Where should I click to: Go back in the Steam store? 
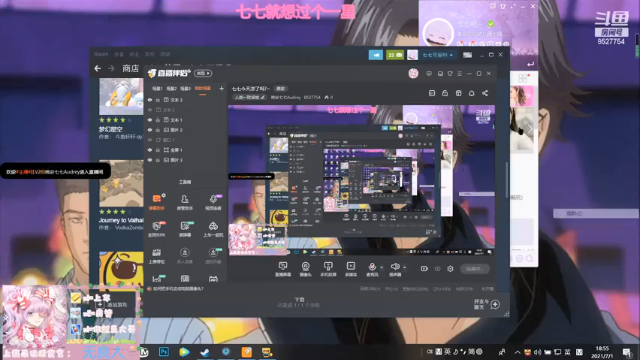[x=98, y=68]
